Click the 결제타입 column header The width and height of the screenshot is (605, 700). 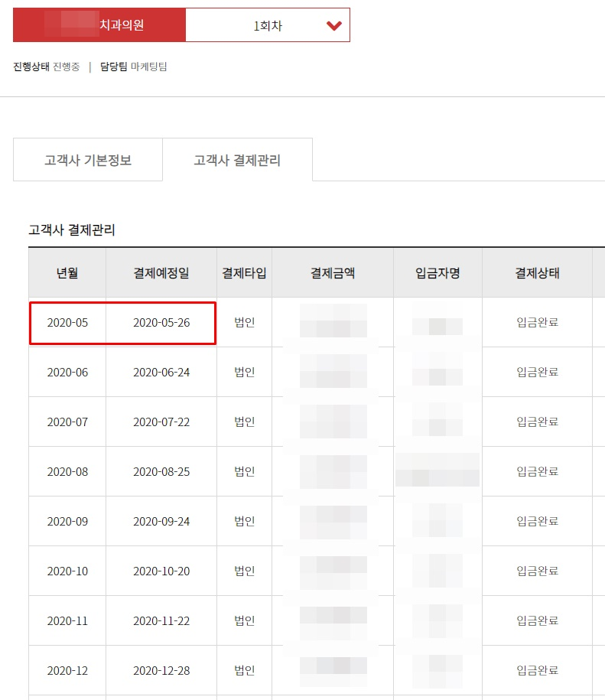coord(244,272)
